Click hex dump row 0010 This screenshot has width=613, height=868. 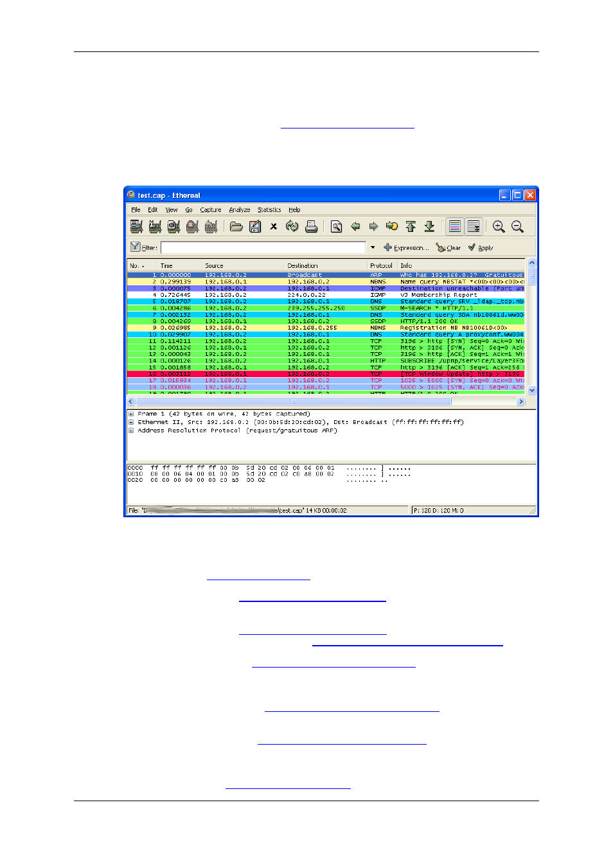[269, 474]
